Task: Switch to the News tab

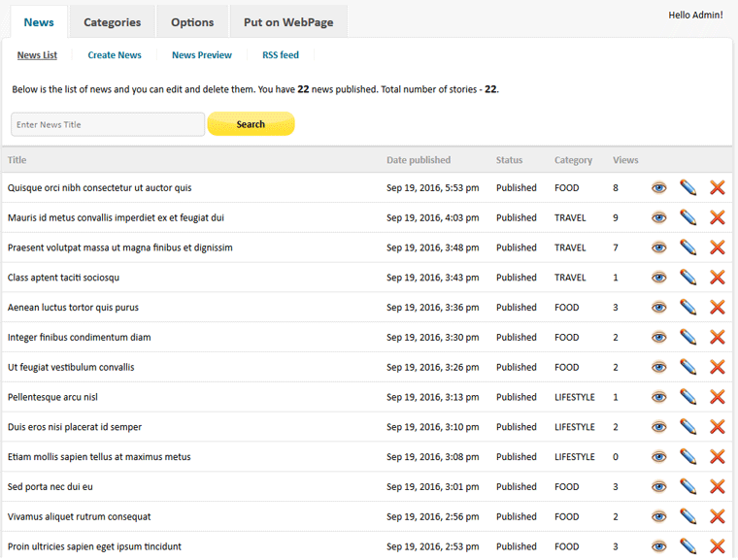Action: (x=39, y=22)
